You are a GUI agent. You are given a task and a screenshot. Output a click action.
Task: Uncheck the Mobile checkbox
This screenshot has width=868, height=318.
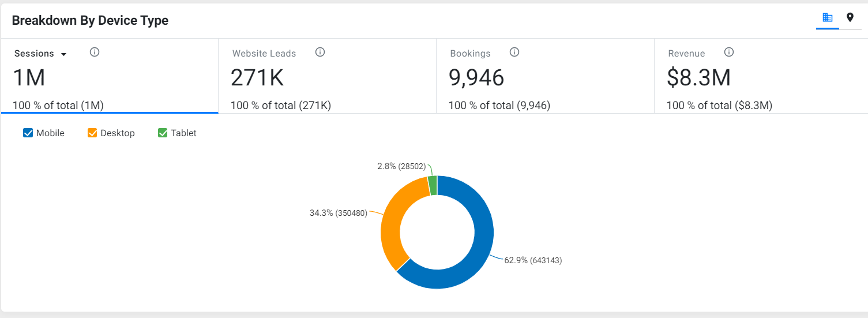(28, 133)
